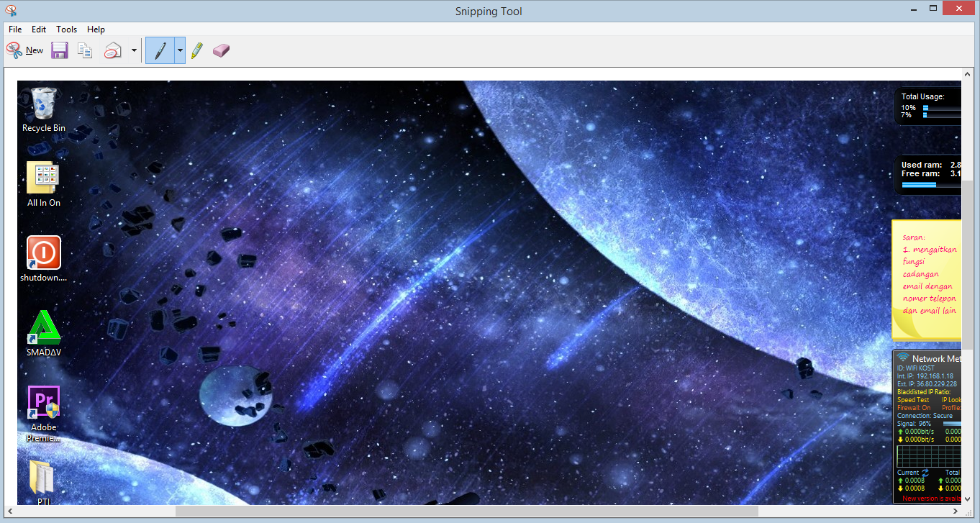
Task: Click the Int. IP 192.168.1.18 text
Action: (x=925, y=376)
